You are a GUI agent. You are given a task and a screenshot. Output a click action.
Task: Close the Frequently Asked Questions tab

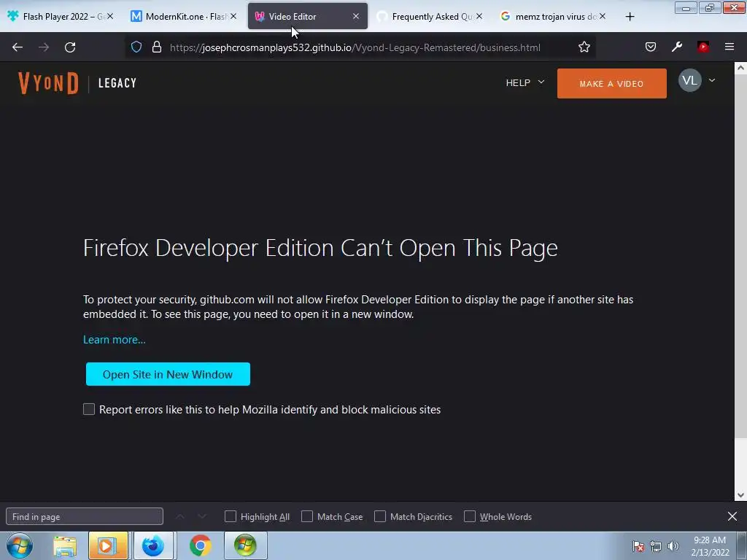(479, 16)
